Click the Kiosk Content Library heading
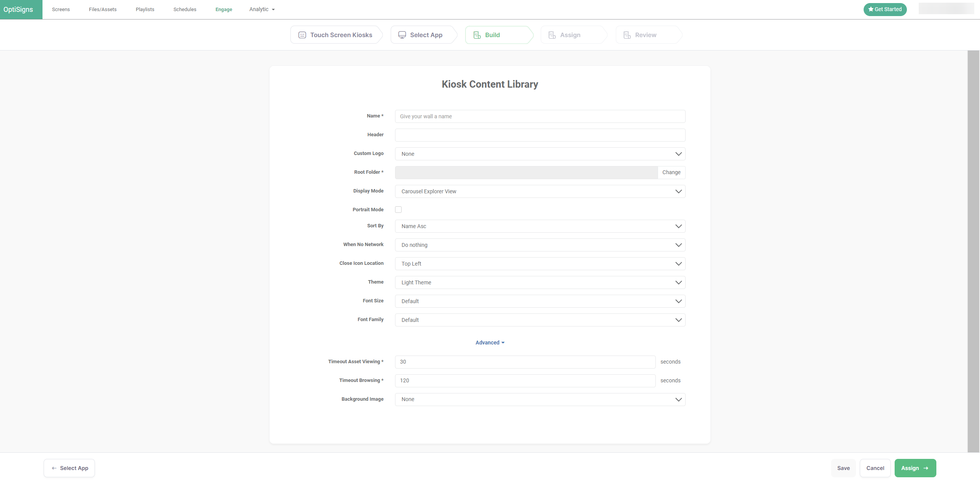 (x=490, y=84)
